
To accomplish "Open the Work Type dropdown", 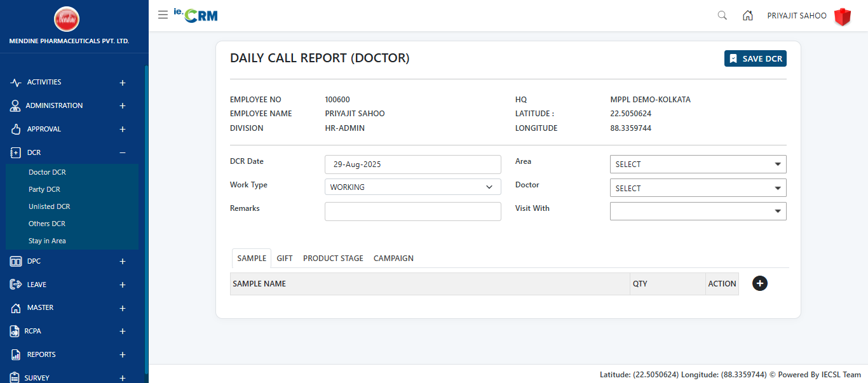I will click(412, 187).
